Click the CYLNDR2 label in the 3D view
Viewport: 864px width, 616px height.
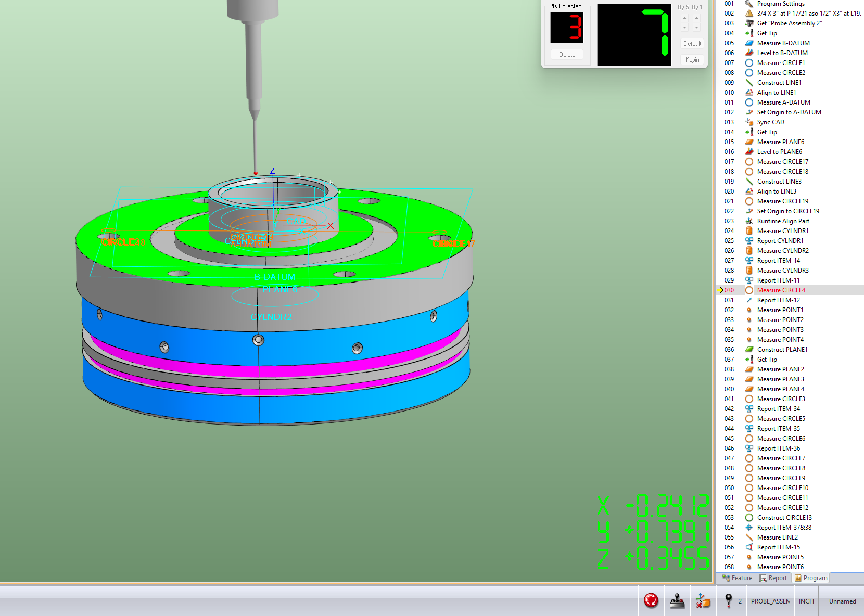[x=271, y=317]
